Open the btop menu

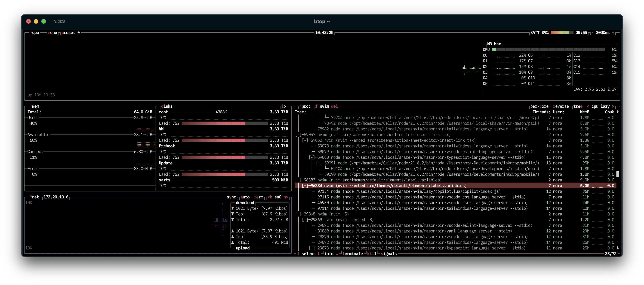tap(52, 33)
